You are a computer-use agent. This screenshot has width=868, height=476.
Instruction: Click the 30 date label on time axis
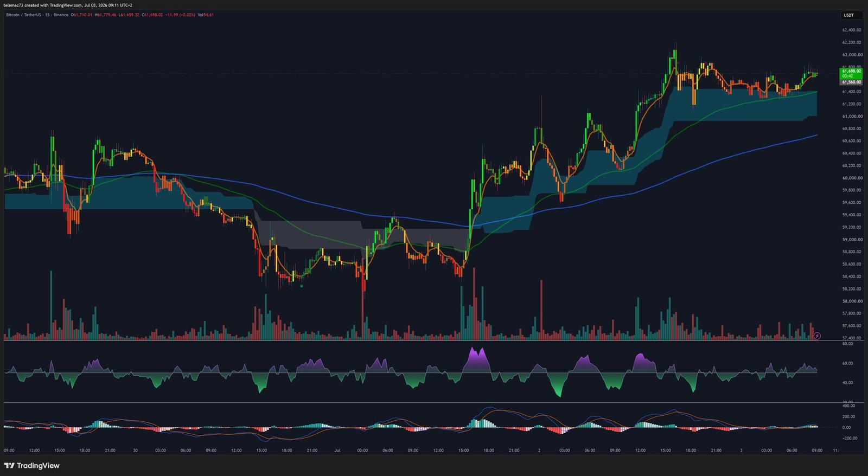coord(135,451)
